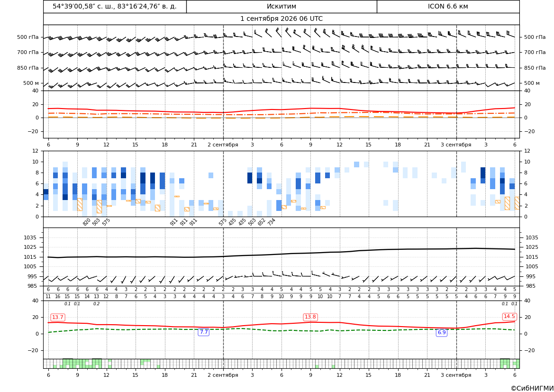Click the blue 7.7 minimum temperature label
The height and width of the screenshot is (392, 554).
pos(204,332)
